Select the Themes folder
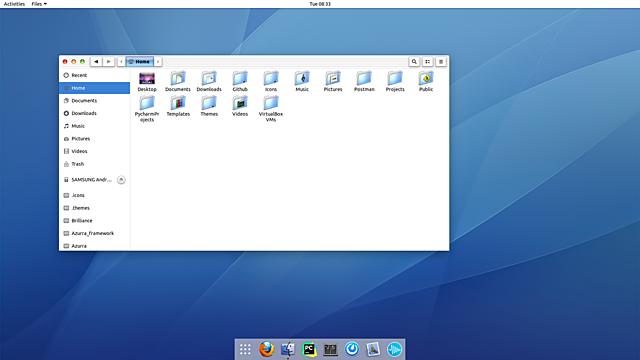The height and width of the screenshot is (360, 640). point(209,107)
